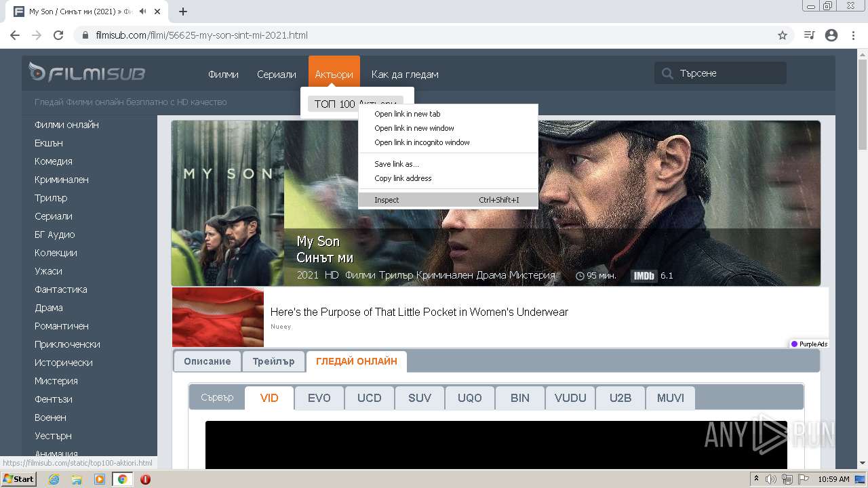Click the browser back arrow
Image resolution: width=868 pixels, height=488 pixels.
[15, 35]
